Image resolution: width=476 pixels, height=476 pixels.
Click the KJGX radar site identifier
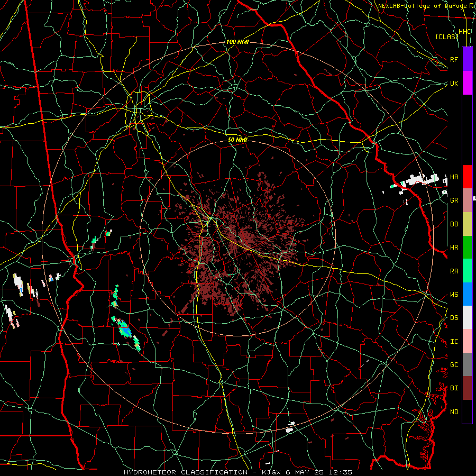pyautogui.click(x=272, y=472)
